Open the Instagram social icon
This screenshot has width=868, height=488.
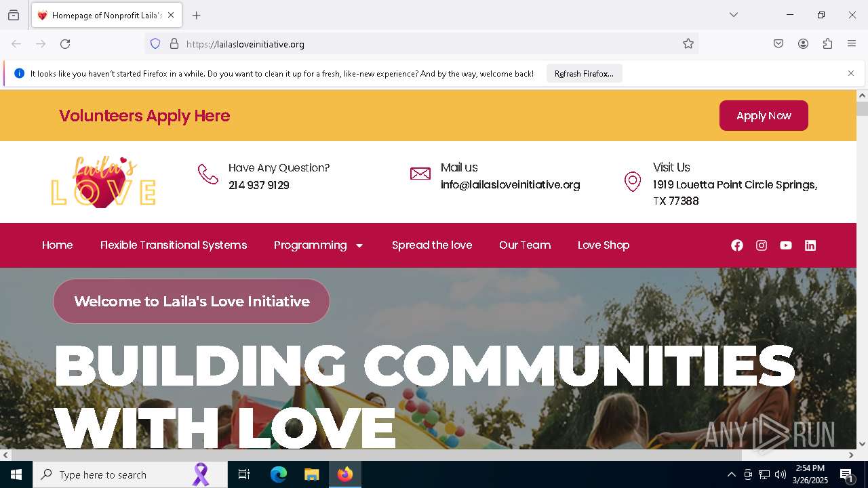762,245
